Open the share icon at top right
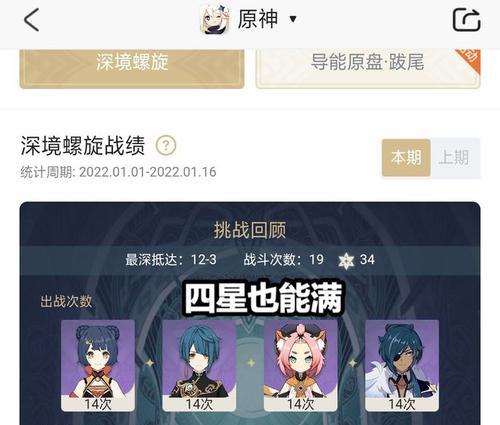Viewport: 500px width, 425px height. click(x=466, y=20)
